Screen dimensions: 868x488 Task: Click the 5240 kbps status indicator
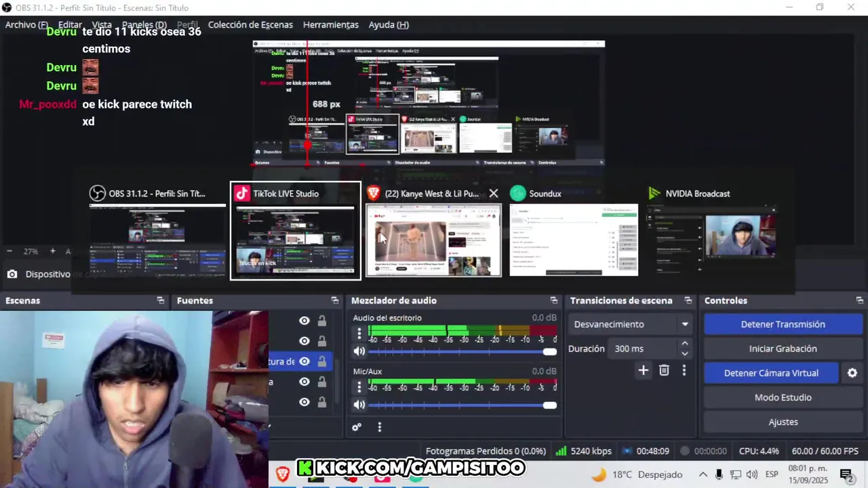(583, 451)
